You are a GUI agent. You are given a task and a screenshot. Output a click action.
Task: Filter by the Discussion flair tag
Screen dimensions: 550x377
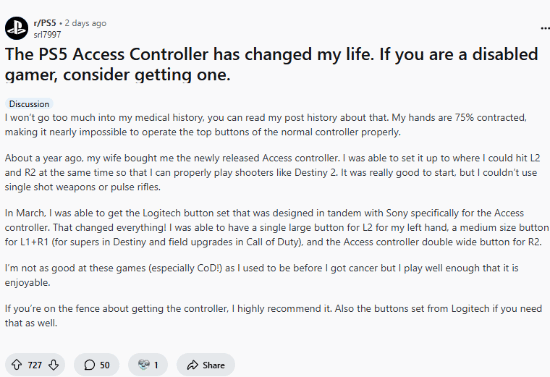(x=29, y=104)
